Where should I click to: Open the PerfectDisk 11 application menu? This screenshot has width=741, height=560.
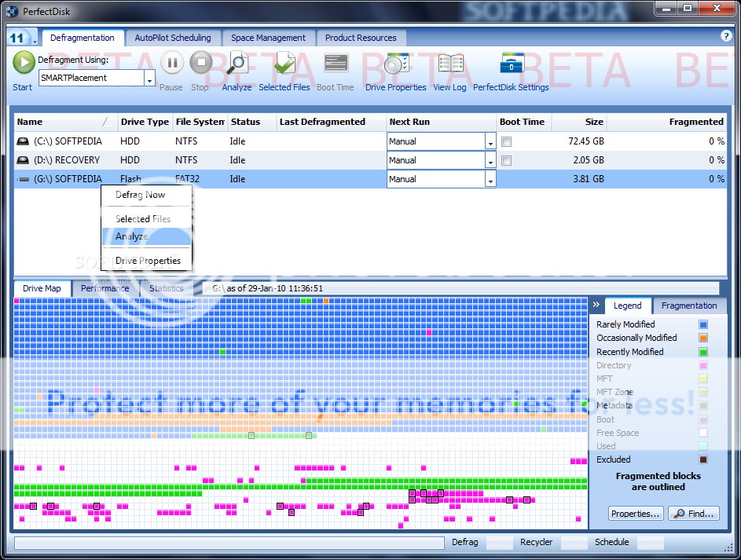point(17,37)
